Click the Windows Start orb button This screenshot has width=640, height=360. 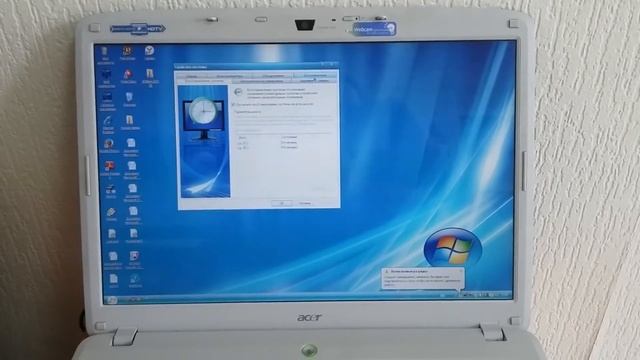[111, 300]
